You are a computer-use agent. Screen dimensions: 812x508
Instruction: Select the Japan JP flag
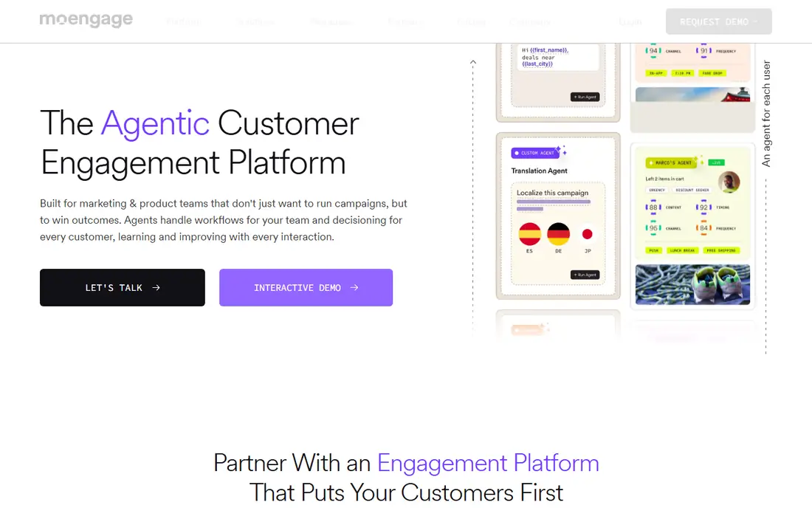(588, 234)
